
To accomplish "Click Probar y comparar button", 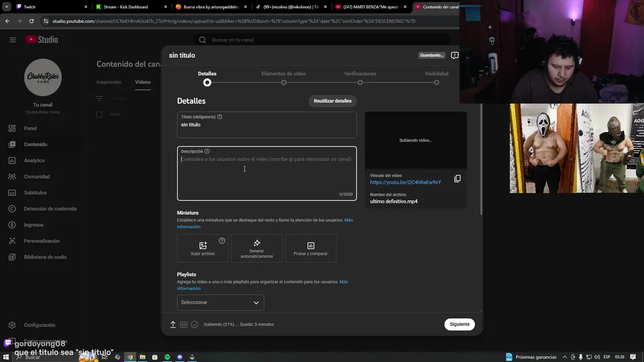I will tap(310, 248).
